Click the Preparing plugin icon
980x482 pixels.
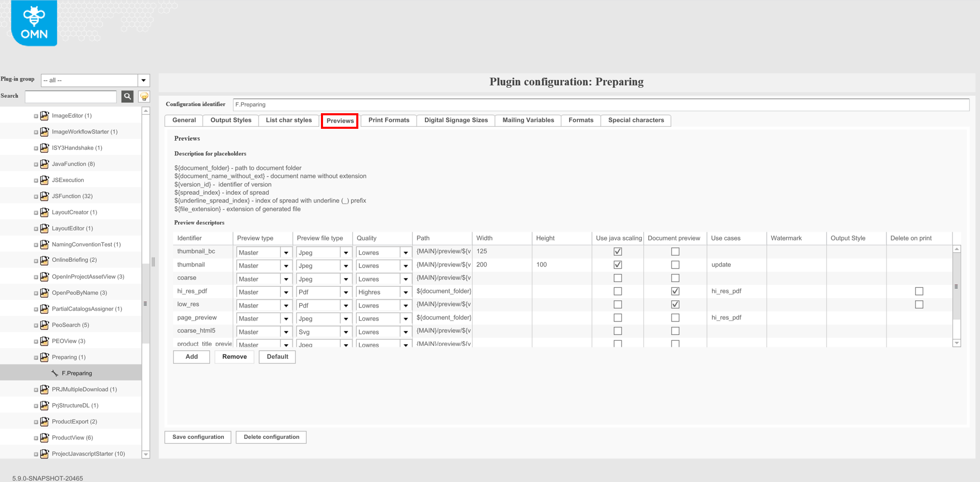[x=44, y=357]
